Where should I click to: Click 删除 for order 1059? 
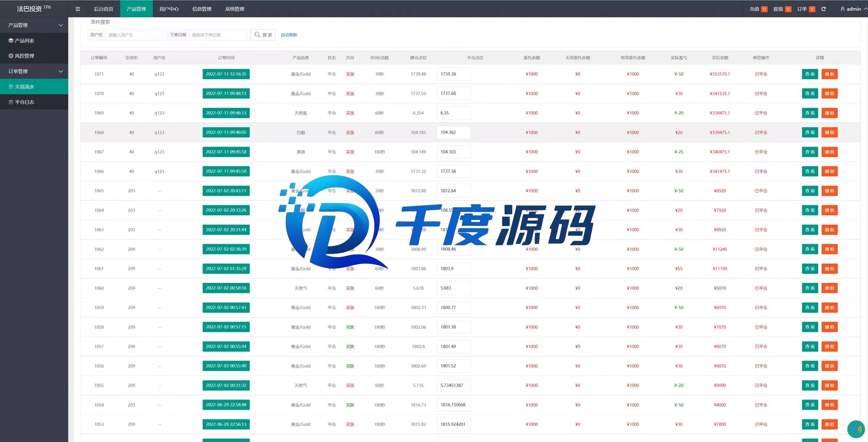tap(829, 308)
